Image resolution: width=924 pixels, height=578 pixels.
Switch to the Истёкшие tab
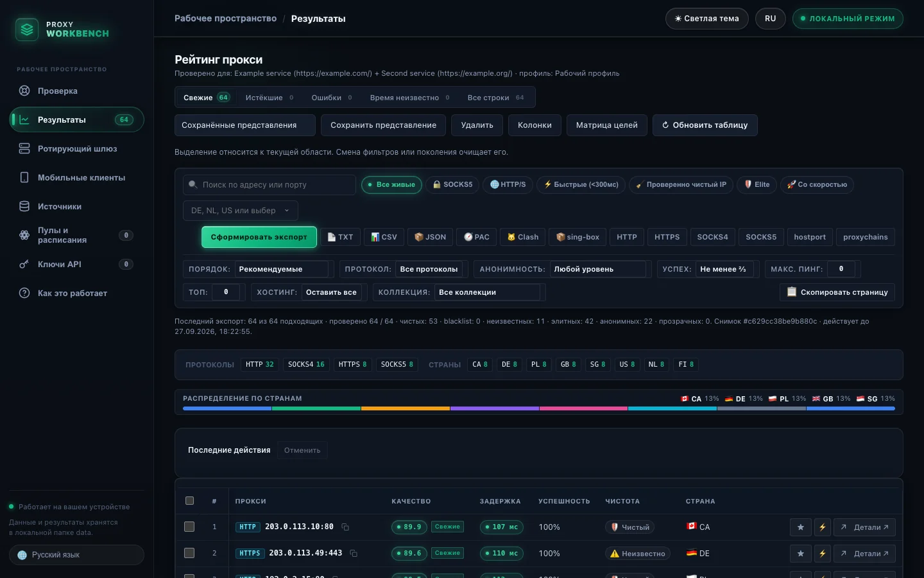[x=269, y=98]
